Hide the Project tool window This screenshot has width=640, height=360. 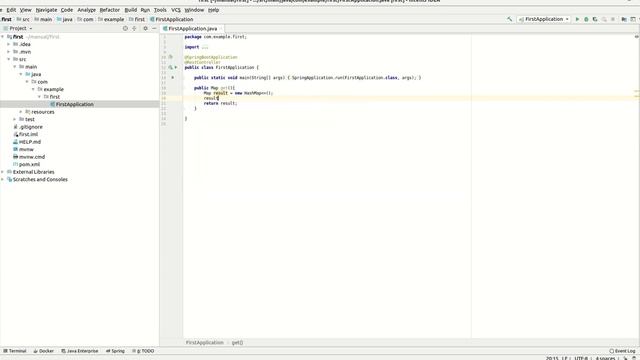154,28
